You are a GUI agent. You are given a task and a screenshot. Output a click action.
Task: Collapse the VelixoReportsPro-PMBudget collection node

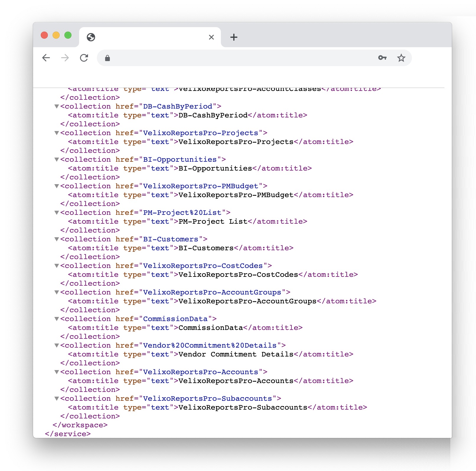(57, 186)
